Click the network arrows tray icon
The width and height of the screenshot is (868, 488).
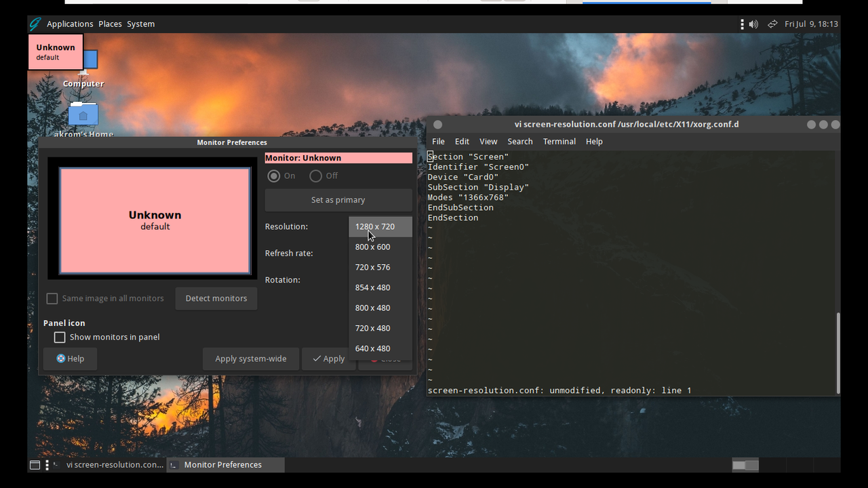772,24
